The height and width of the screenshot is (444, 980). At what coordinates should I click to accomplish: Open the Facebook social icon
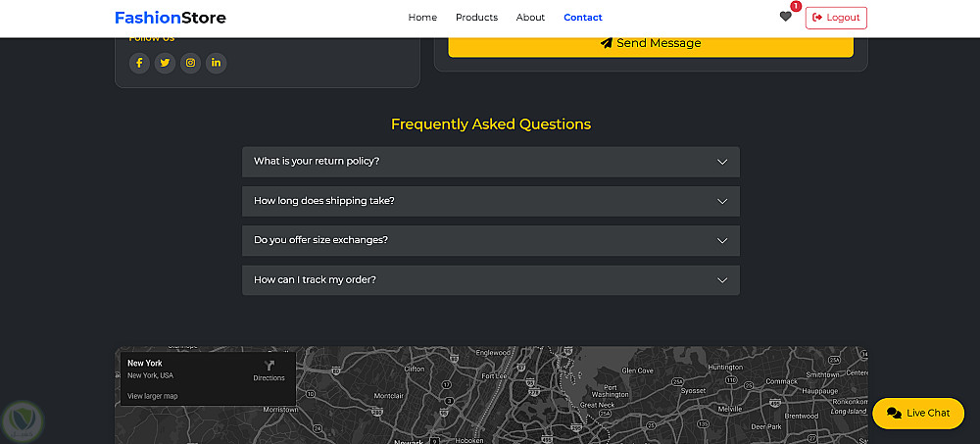pyautogui.click(x=139, y=63)
